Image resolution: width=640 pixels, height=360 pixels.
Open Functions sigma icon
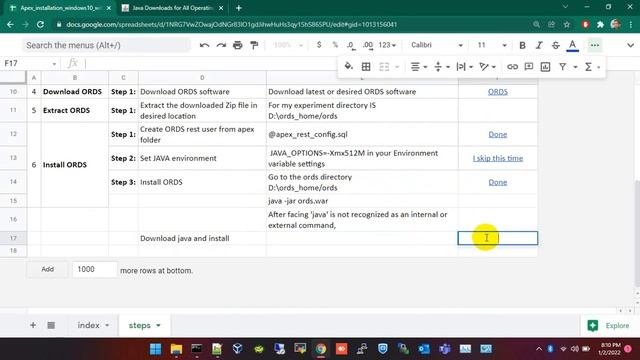pyautogui.click(x=588, y=67)
